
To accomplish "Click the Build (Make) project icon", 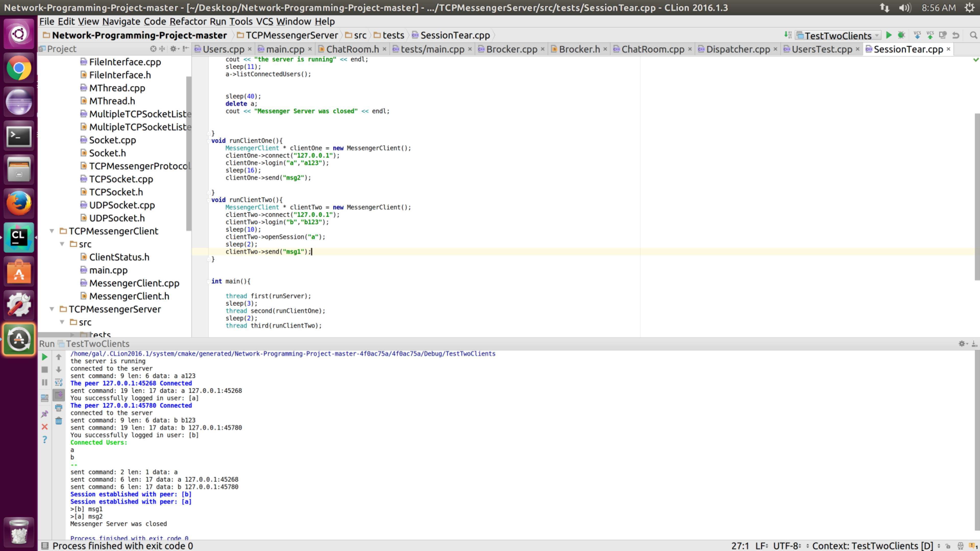I will coord(788,35).
